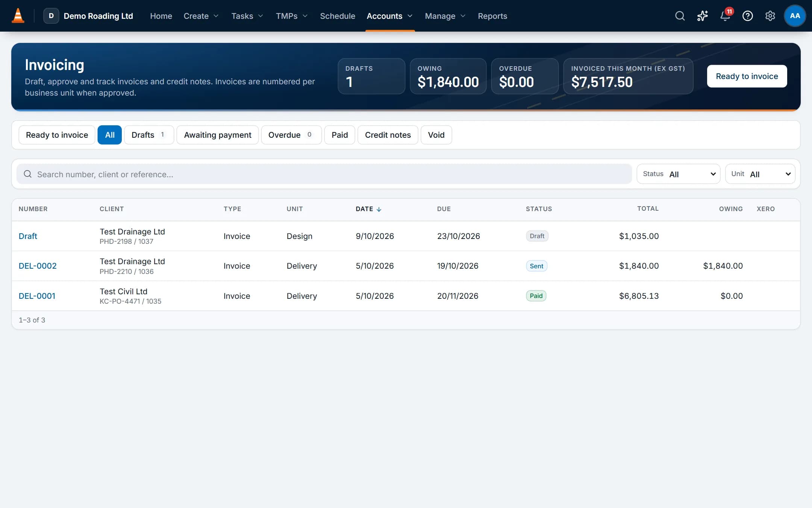The height and width of the screenshot is (508, 812).
Task: Click the Date column sort arrow
Action: tap(379, 209)
